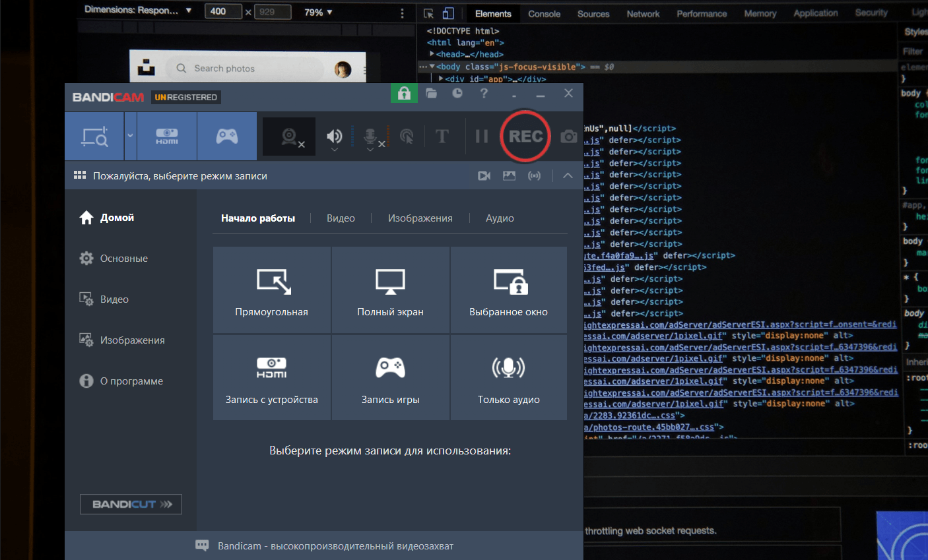Image resolution: width=928 pixels, height=560 pixels.
Task: Choose Только аудио tile
Action: tap(509, 378)
